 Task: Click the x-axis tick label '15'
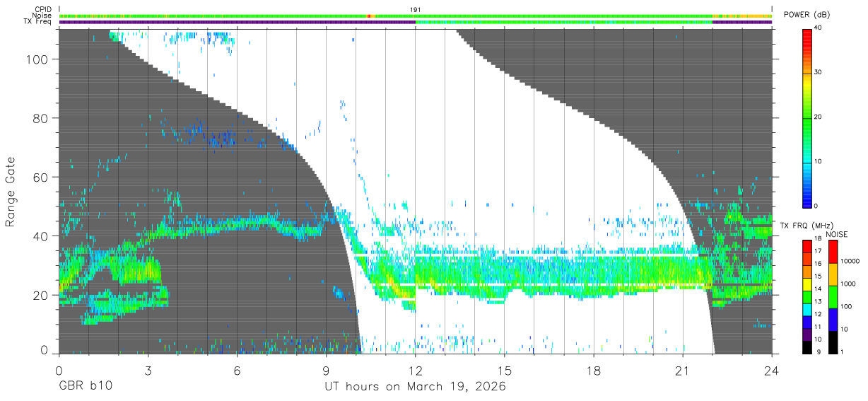pyautogui.click(x=505, y=370)
